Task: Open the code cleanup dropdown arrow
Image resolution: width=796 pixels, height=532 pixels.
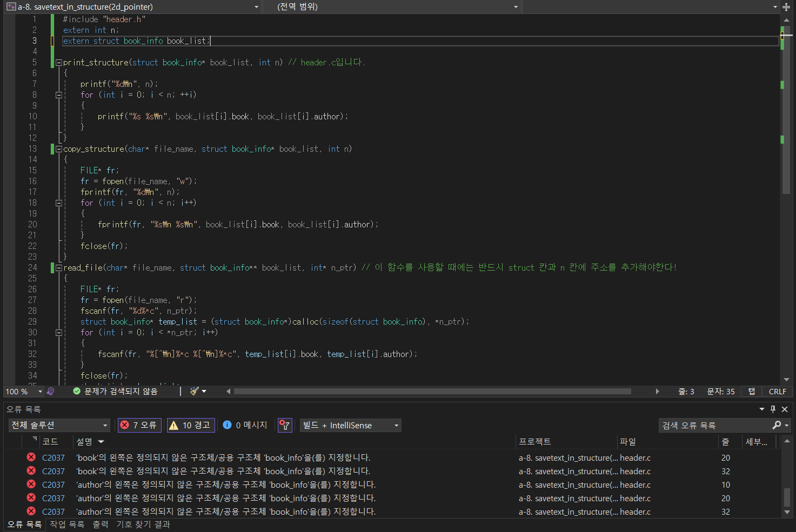Action: 204,392
